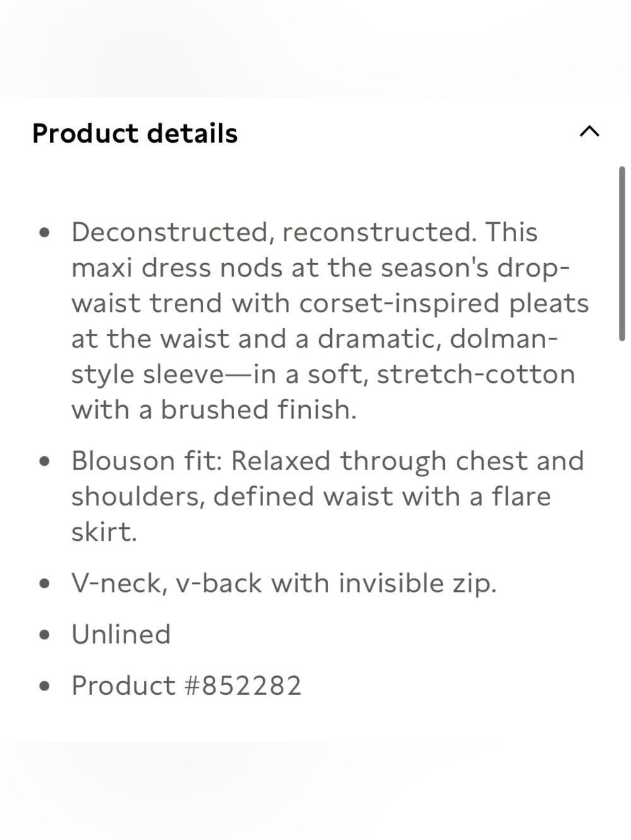Click bullet dot beside V-neck line
This screenshot has width=631, height=840.
(x=44, y=584)
